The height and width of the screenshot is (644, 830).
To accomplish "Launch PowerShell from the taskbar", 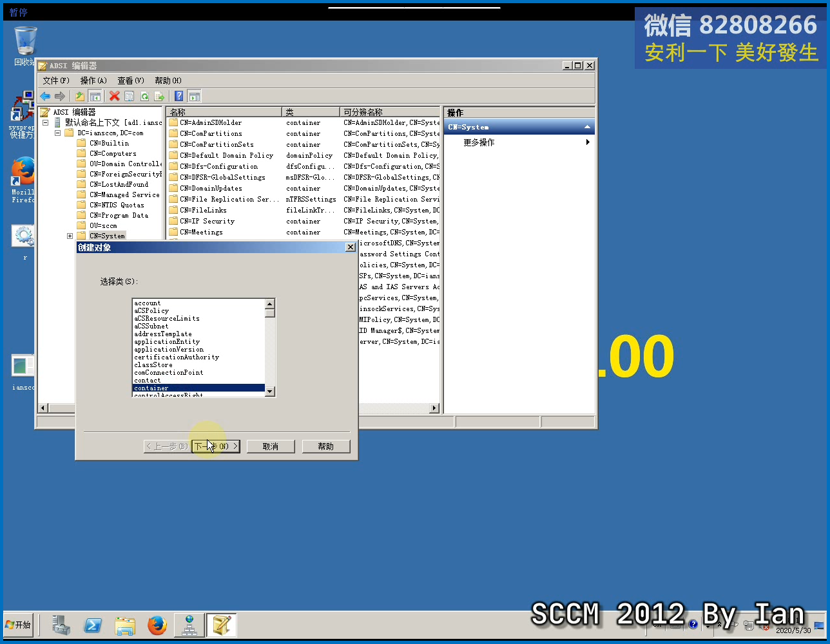I will (x=93, y=625).
